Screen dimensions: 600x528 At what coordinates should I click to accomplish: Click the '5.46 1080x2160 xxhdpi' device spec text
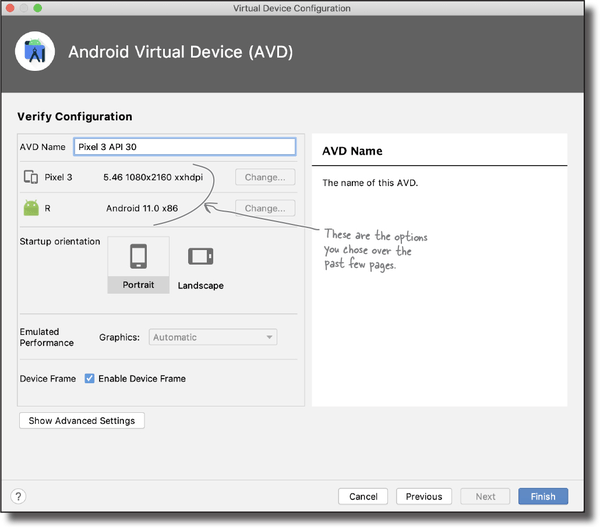153,177
